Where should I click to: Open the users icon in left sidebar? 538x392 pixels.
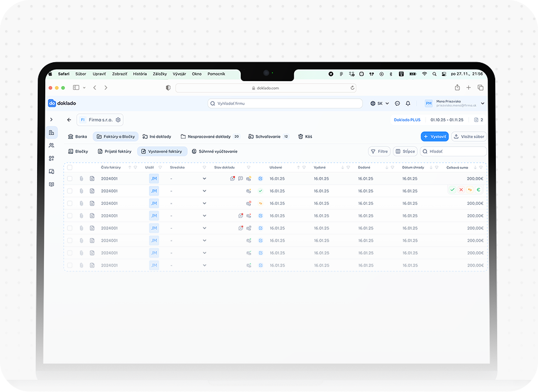[x=52, y=145]
